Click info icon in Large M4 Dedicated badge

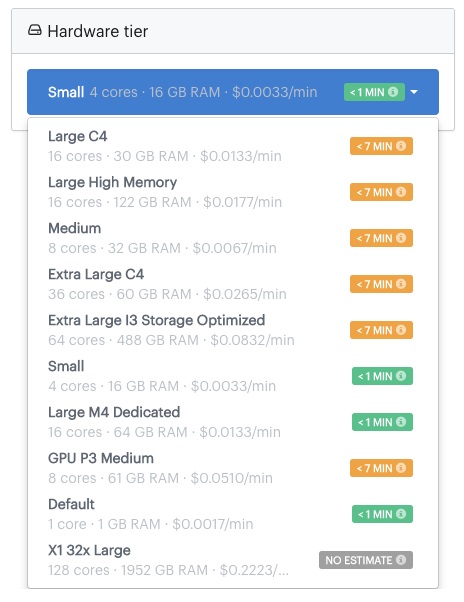(401, 422)
